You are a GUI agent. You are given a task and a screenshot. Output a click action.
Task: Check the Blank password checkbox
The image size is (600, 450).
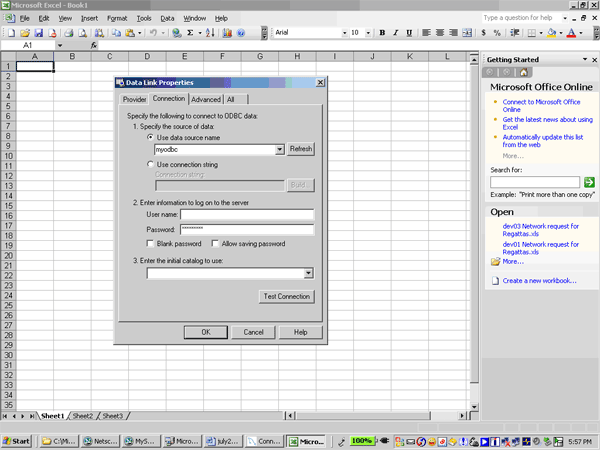(150, 243)
